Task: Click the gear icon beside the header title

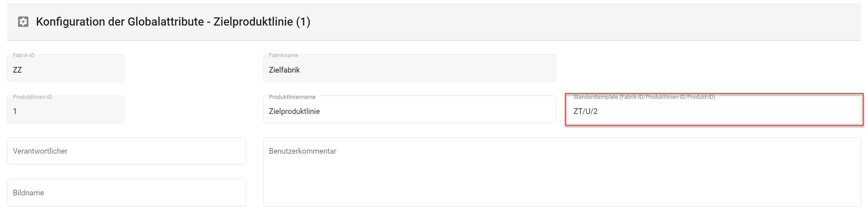Action: click(x=23, y=22)
